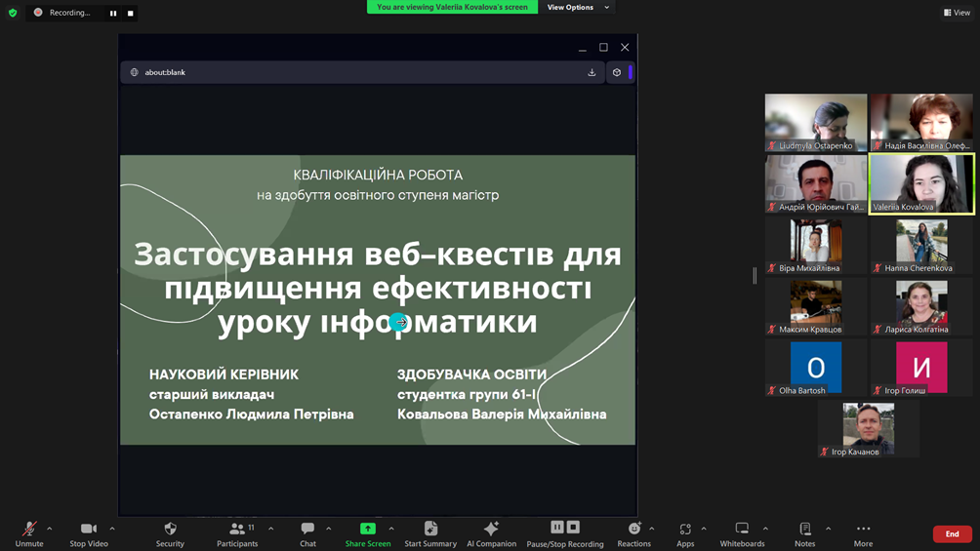Expand video options arrow beside Stop Video
The image size is (980, 551).
point(112,530)
